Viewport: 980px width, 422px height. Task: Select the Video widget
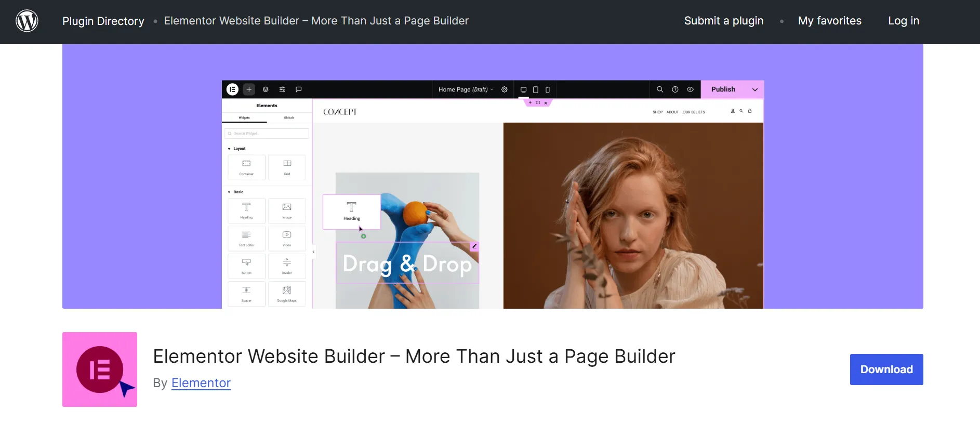click(287, 239)
